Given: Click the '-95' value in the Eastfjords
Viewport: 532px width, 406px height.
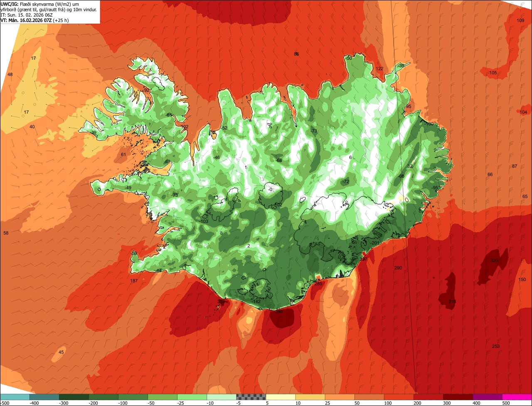Looking at the screenshot, I should (x=435, y=188).
